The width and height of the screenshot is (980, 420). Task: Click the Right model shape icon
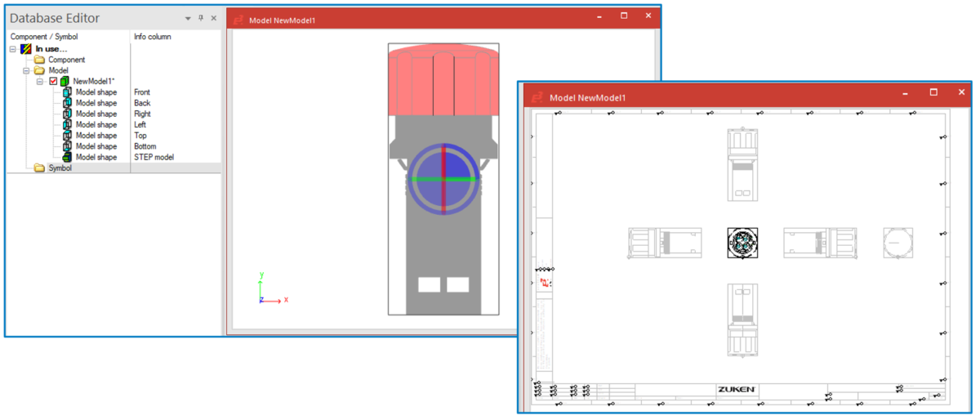pos(67,114)
